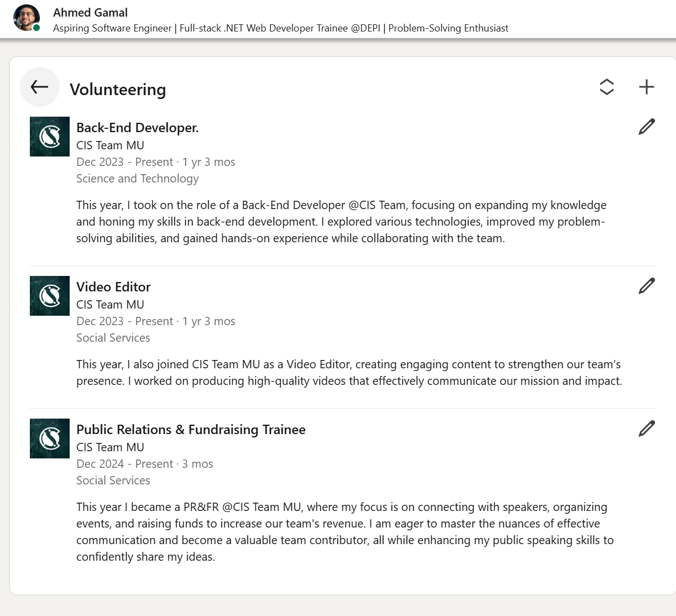676x616 pixels.
Task: Go back with the arrow beside Volunteering
Action: 40,87
